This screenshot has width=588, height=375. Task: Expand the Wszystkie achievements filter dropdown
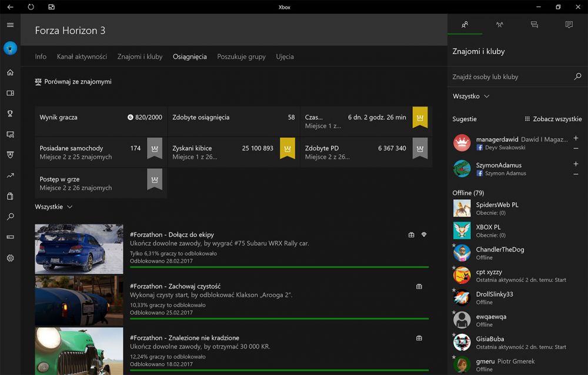[x=54, y=207]
